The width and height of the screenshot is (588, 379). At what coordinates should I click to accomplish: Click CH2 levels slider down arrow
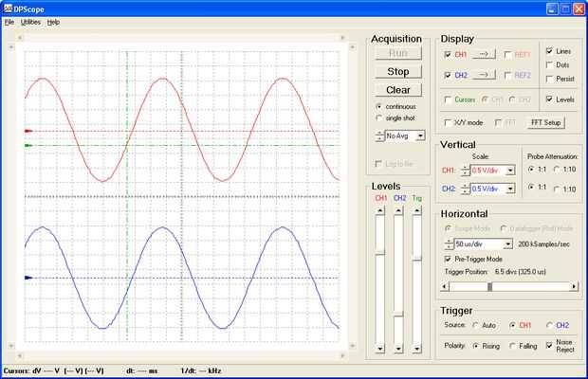coord(398,349)
